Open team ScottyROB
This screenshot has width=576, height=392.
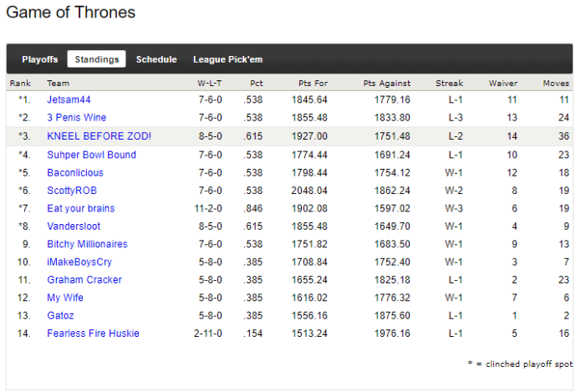(72, 191)
